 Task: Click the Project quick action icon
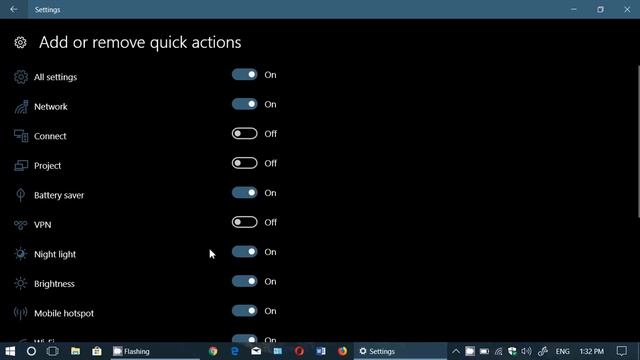click(21, 165)
